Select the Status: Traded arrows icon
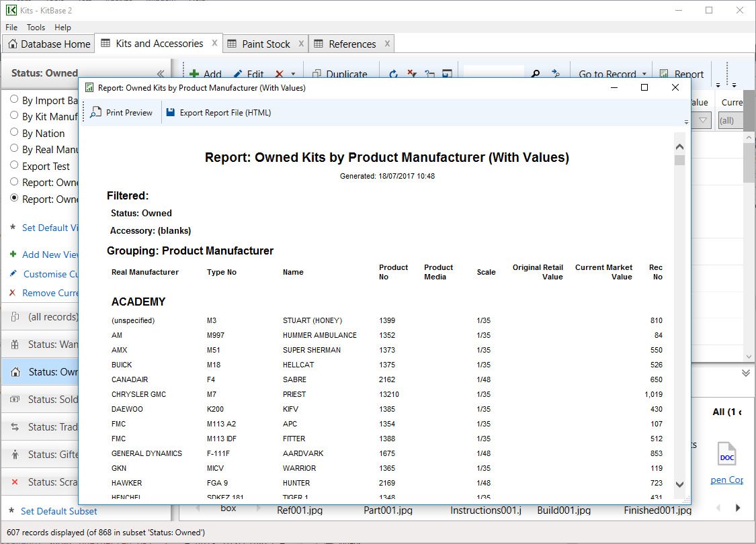The image size is (756, 544). (15, 427)
